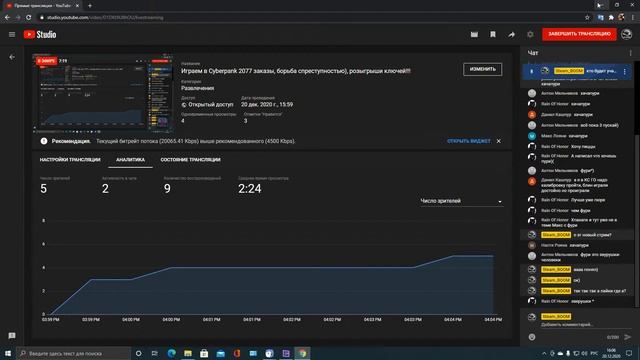Click the Изменить button
This screenshot has height=360, width=640.
coord(482,69)
